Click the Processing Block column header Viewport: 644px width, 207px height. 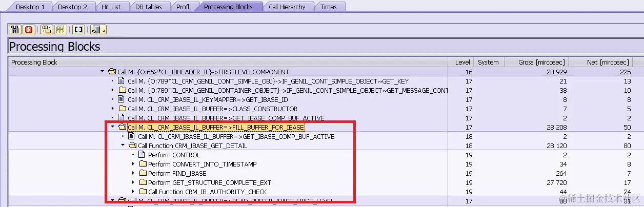[229, 62]
